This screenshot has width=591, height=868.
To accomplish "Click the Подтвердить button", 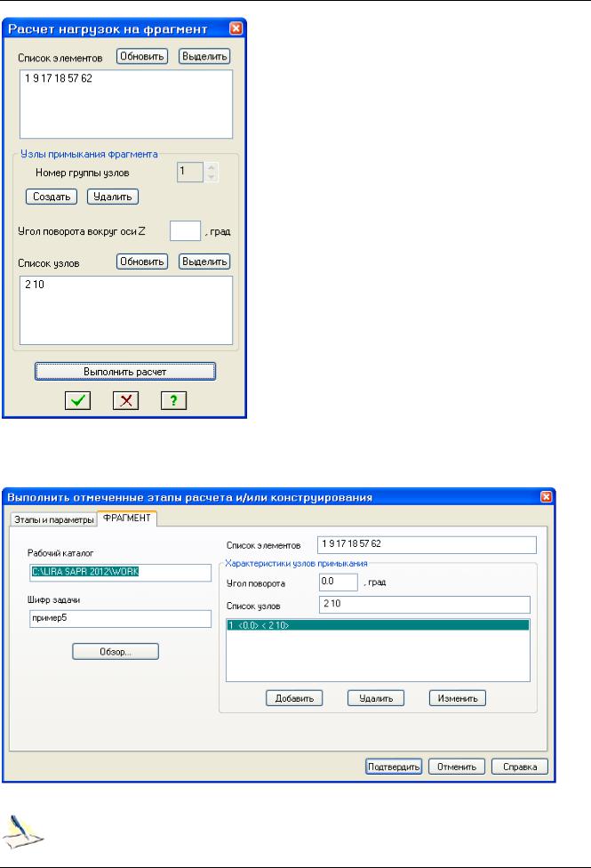I will [x=394, y=767].
